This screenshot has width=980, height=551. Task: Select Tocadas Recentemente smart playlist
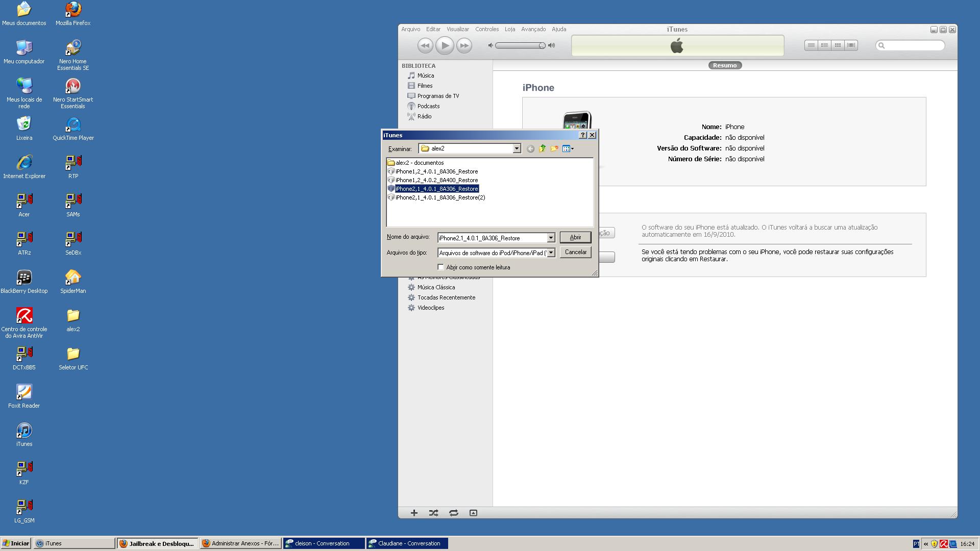point(446,297)
